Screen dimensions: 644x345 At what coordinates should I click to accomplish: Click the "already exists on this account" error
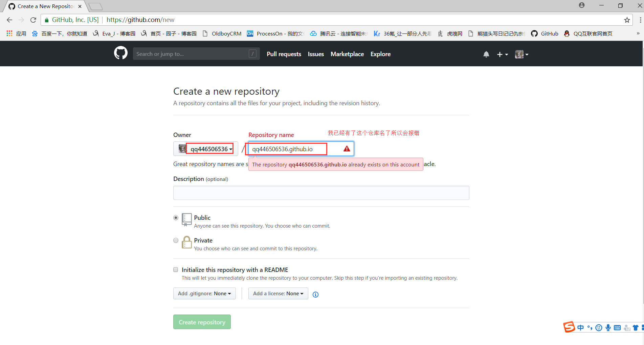336,164
